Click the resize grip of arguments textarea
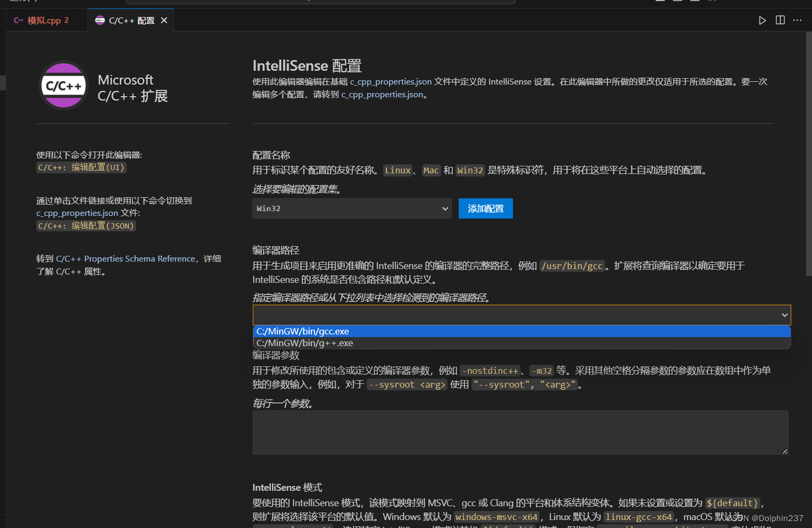 pyautogui.click(x=785, y=451)
